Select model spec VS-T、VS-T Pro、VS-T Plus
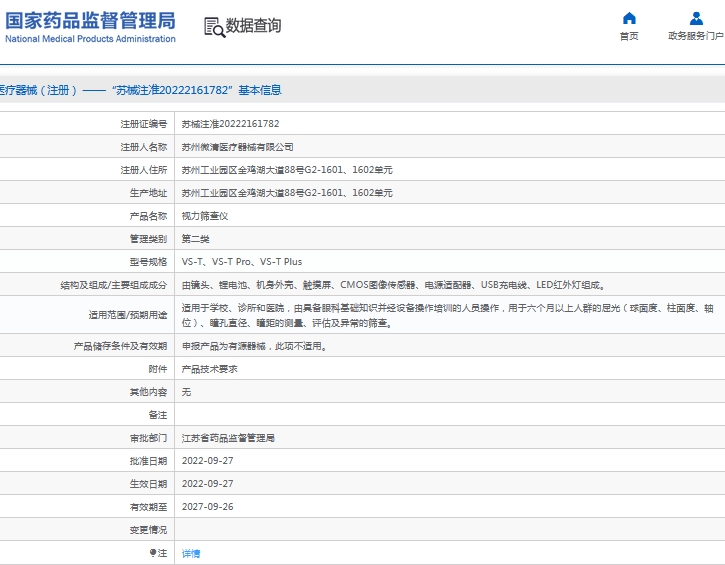The width and height of the screenshot is (725, 565). [242, 262]
